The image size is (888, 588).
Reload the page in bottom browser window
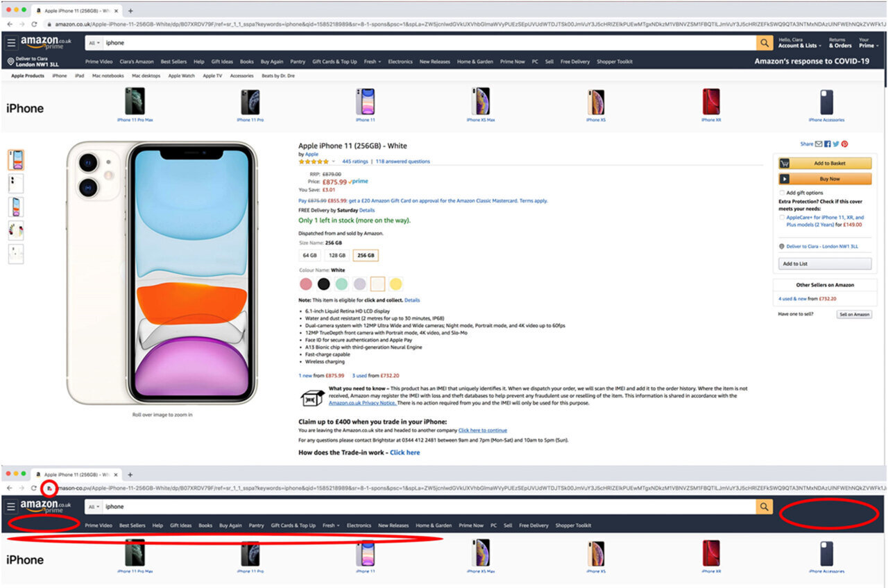point(34,488)
